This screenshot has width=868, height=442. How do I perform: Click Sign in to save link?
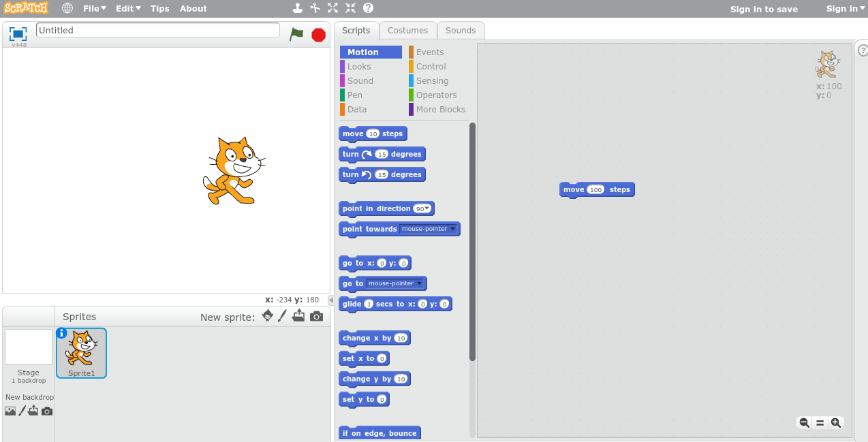(x=764, y=9)
